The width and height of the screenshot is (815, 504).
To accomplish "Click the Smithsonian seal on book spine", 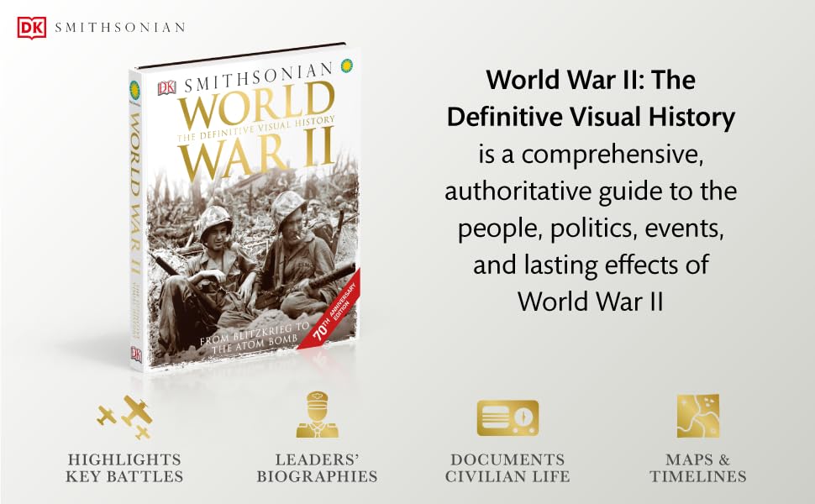I will pos(135,89).
